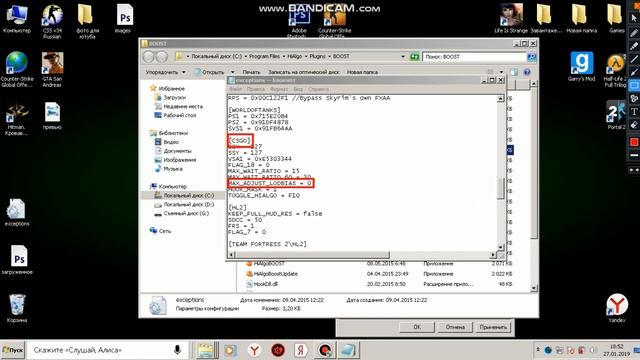The image size is (640, 360).
Task: Open the Формат menu in Notepad
Action: click(x=279, y=89)
